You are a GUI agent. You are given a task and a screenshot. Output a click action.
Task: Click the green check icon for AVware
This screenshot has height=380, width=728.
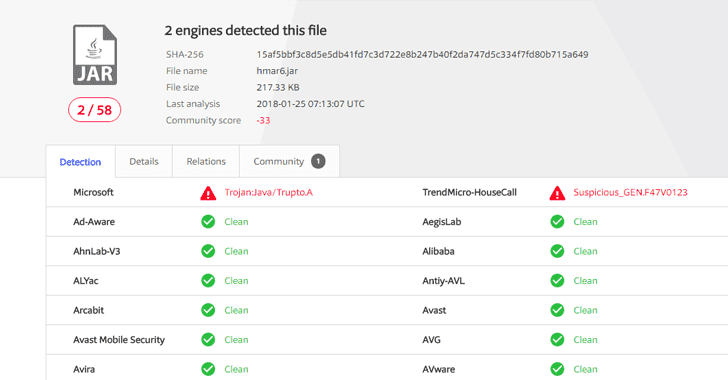click(x=557, y=369)
